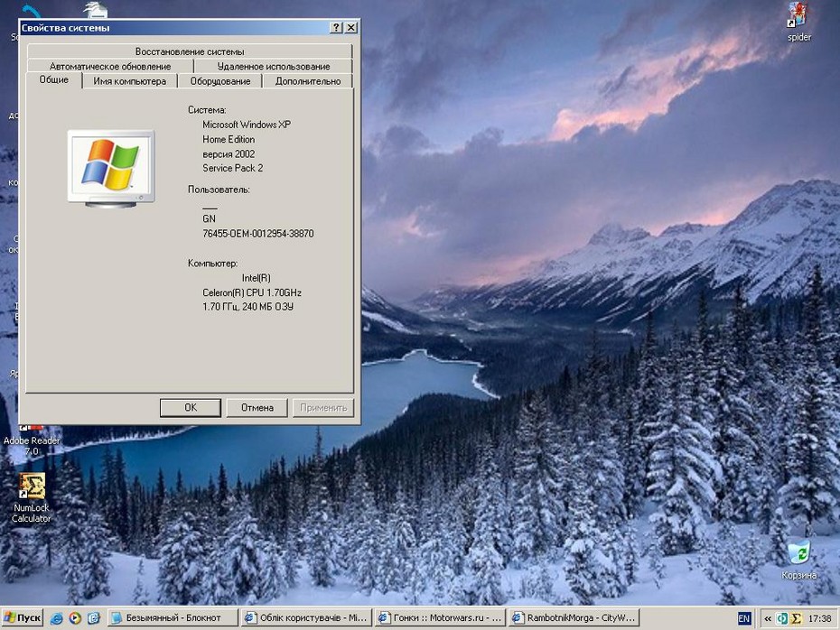The image size is (840, 630).
Task: Click the help question mark button in title bar
Action: pos(336,27)
